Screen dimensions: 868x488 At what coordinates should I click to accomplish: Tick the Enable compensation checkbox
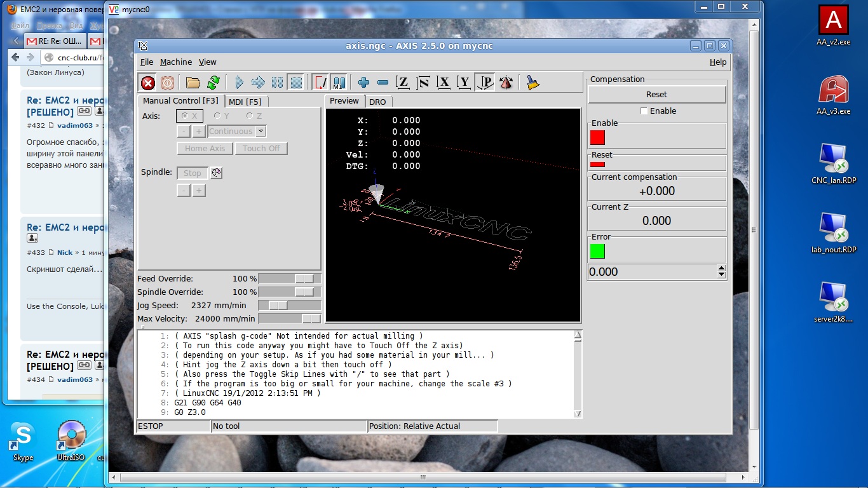point(644,111)
